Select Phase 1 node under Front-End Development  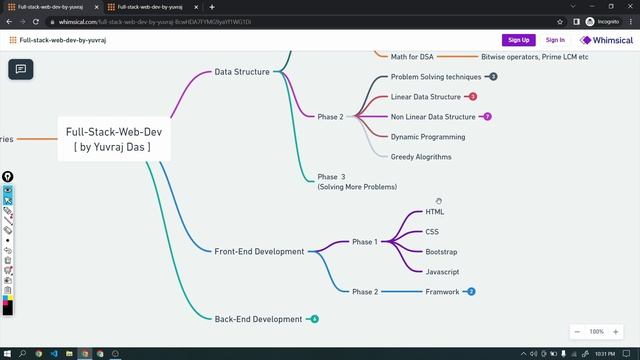click(x=365, y=242)
